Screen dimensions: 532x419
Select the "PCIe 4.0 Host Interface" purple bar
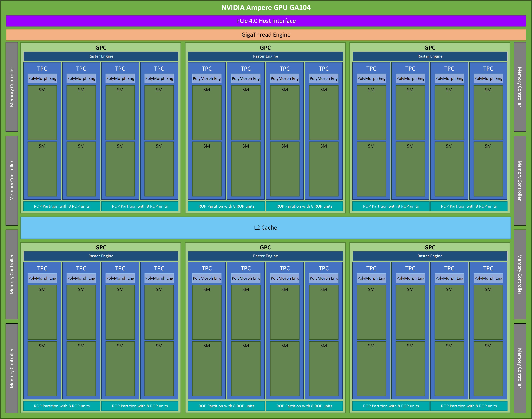click(x=266, y=21)
